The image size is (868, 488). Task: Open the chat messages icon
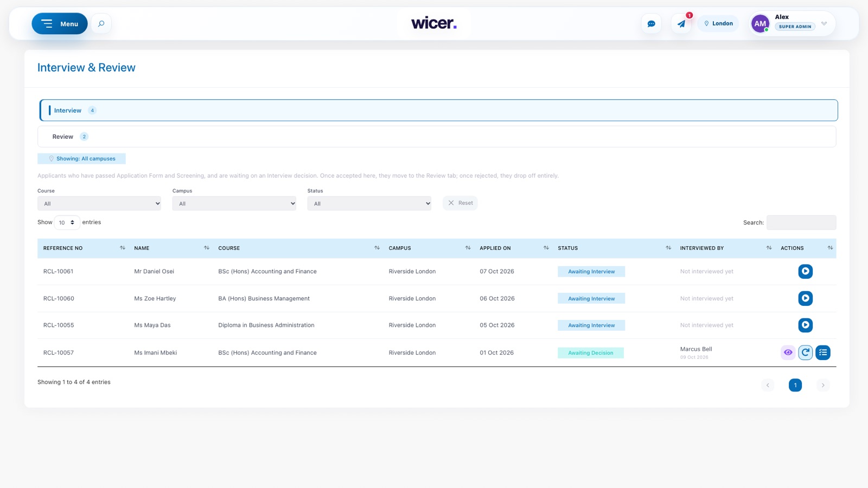pyautogui.click(x=651, y=24)
